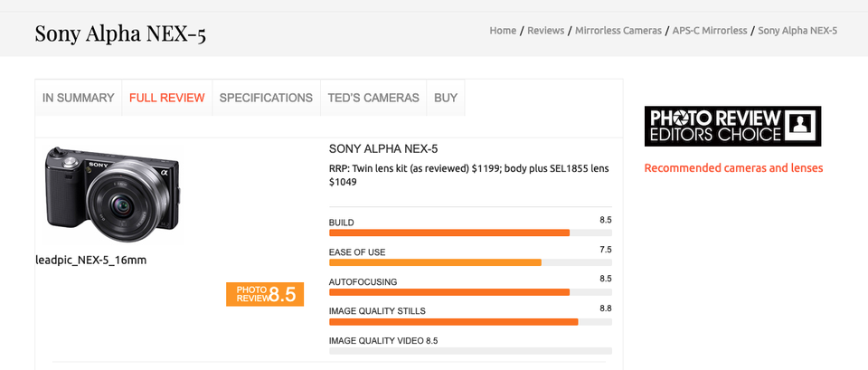Click APS-C Mirrorless breadcrumb link

(710, 31)
